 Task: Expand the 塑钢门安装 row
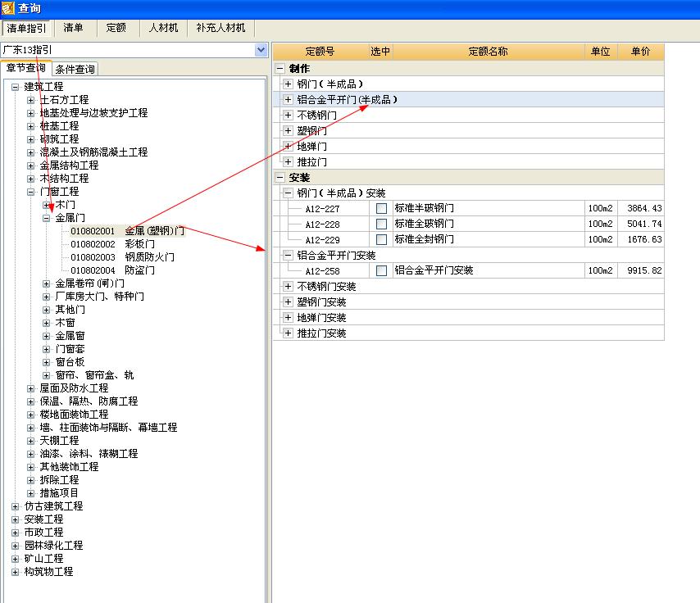[288, 302]
